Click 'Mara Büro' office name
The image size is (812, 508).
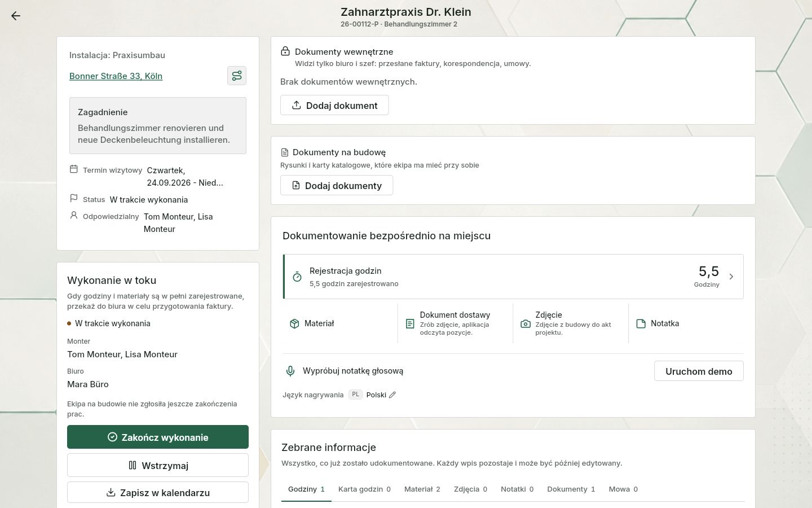click(88, 384)
